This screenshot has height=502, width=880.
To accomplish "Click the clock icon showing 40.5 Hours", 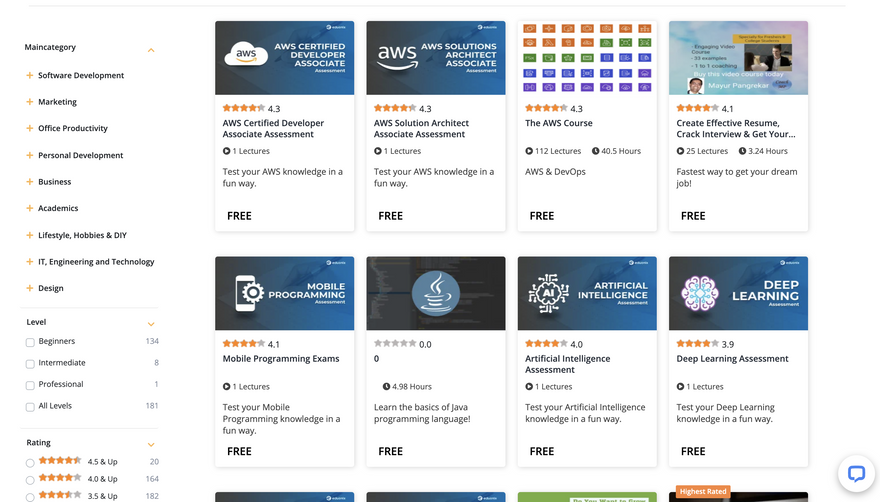I will point(596,151).
